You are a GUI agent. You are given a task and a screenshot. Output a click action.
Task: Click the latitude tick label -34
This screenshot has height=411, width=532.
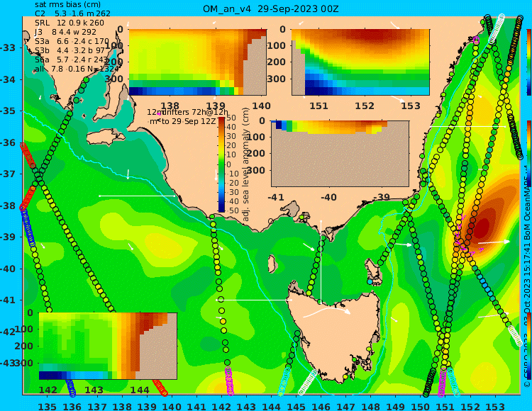[8, 79]
